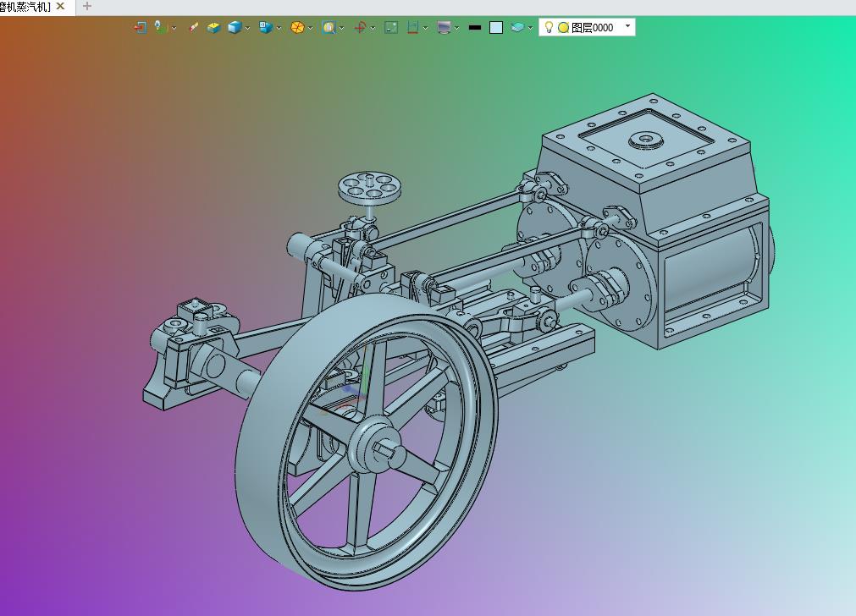Click the exit/red arrow door icon
This screenshot has height=616, width=856.
(x=140, y=27)
